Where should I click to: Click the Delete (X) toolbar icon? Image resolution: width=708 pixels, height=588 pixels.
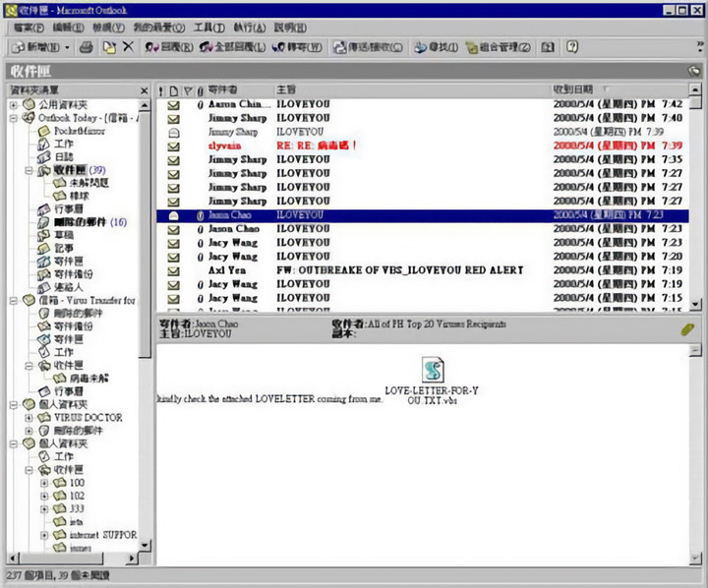coord(128,46)
